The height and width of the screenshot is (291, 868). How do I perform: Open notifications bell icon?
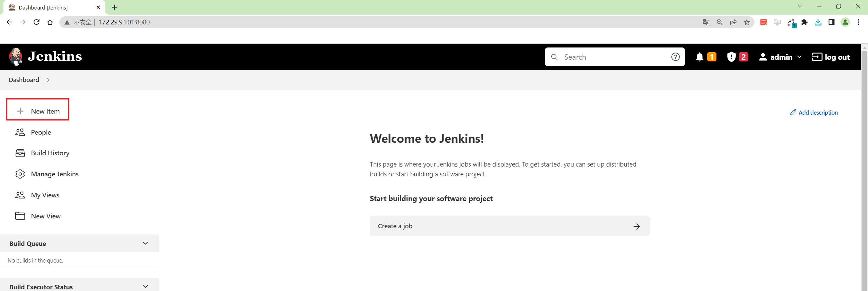click(699, 57)
